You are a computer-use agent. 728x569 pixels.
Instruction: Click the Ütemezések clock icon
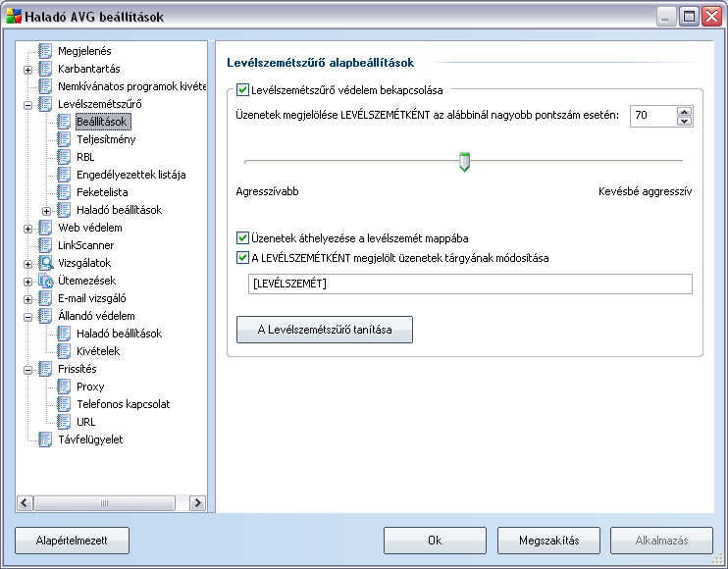click(45, 281)
